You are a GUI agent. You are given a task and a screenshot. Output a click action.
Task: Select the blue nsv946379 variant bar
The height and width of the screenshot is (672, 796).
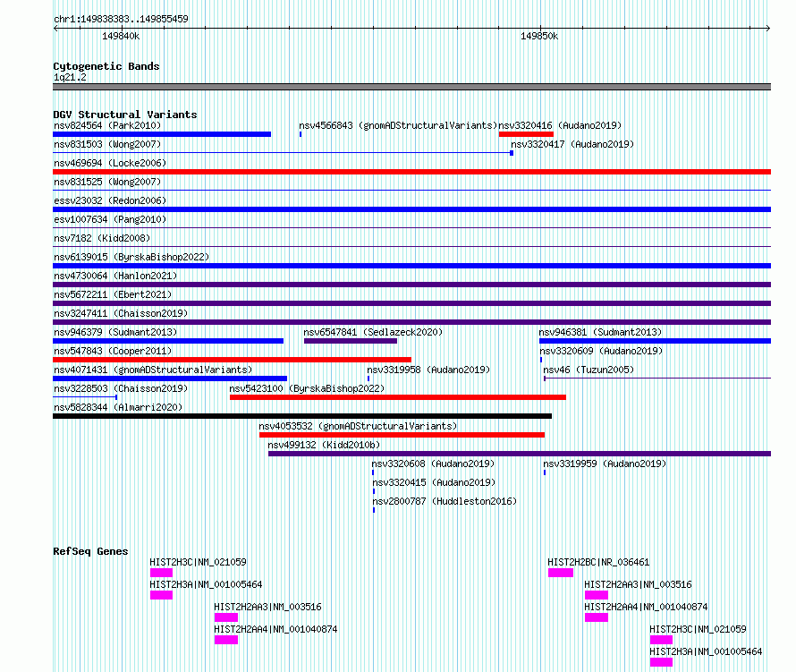tap(168, 341)
